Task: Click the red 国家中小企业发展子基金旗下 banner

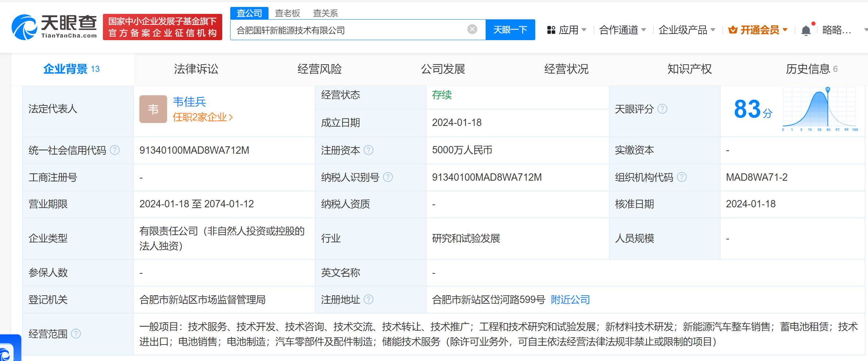Action: point(162,27)
